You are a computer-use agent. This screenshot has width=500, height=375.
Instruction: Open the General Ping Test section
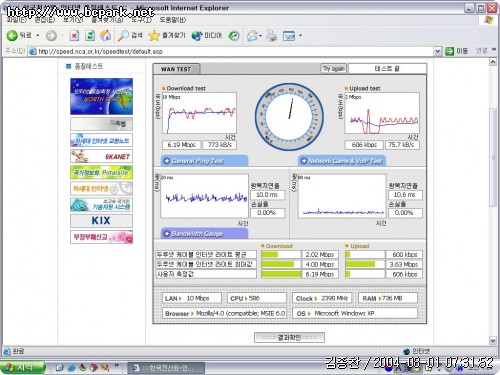(x=204, y=161)
